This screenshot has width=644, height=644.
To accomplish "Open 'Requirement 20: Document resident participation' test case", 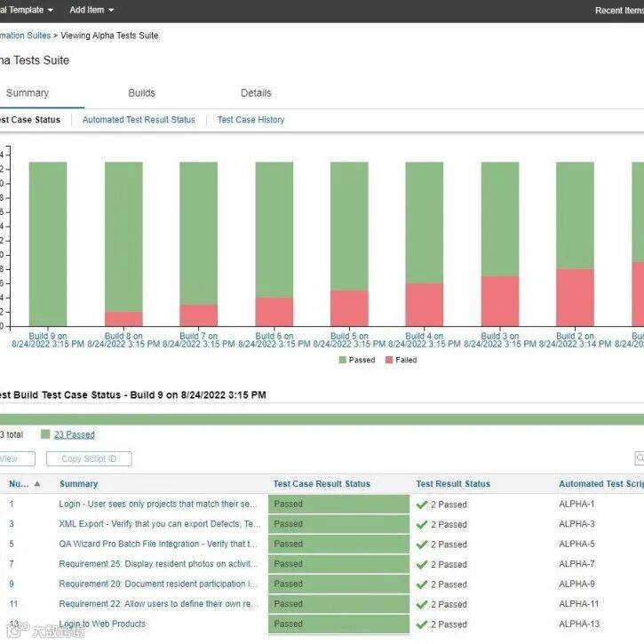I will (158, 584).
